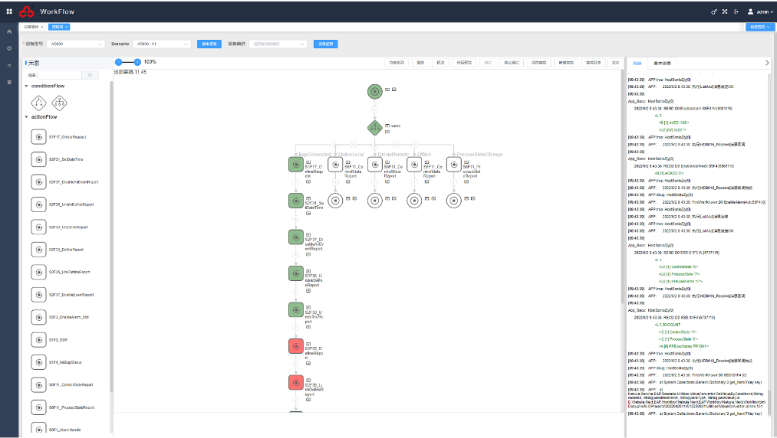Click the Offline branch label
The image size is (777, 438).
click(424, 154)
